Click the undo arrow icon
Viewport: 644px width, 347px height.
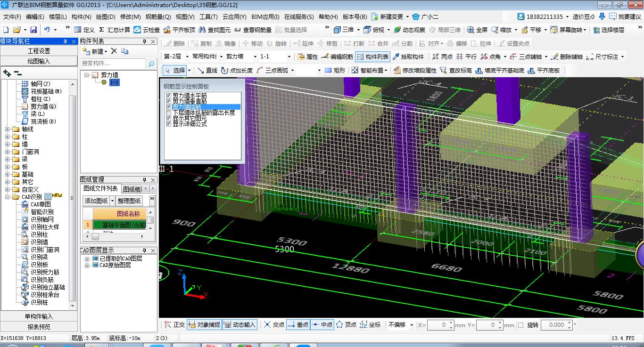coord(47,30)
